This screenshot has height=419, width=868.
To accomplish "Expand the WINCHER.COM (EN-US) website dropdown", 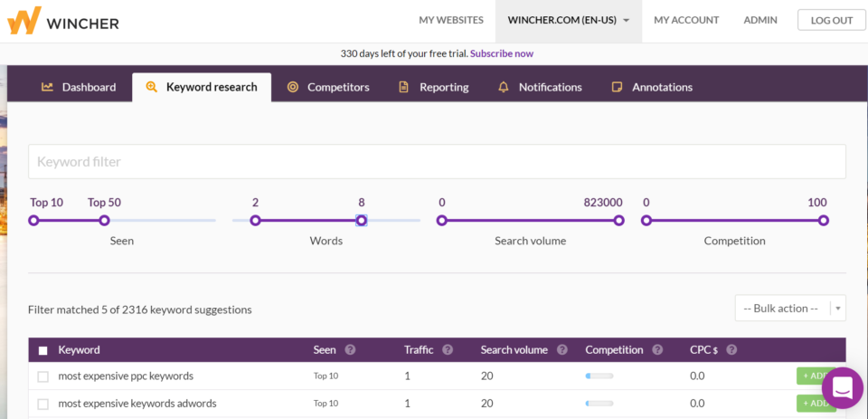I will [x=569, y=21].
